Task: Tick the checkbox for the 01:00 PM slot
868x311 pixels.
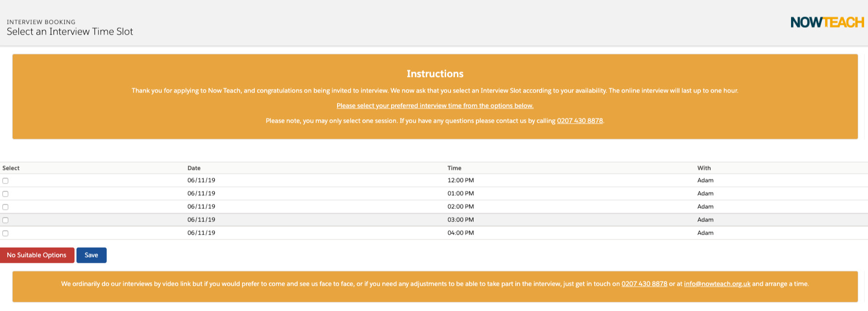Action: (x=5, y=194)
